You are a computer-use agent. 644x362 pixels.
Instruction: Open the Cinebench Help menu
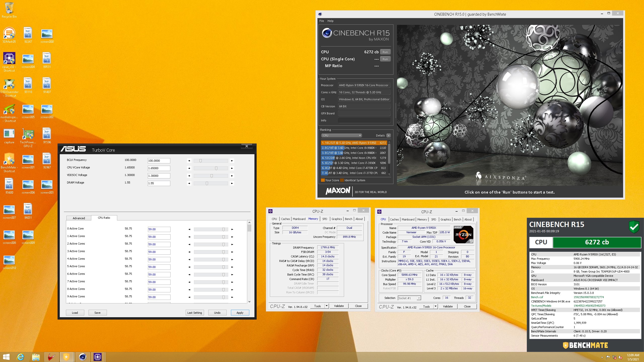pos(330,21)
